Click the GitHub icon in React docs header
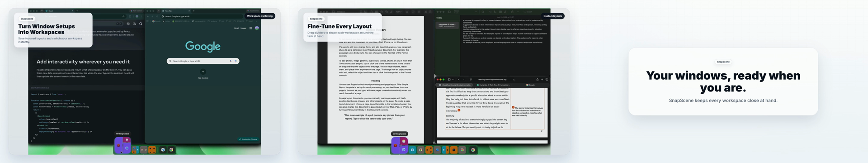 click(141, 24)
